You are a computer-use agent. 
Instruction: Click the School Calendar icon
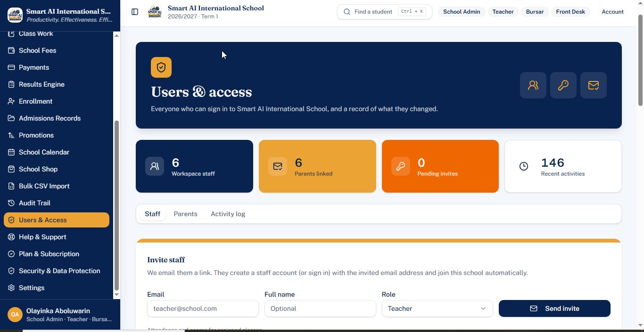click(11, 152)
